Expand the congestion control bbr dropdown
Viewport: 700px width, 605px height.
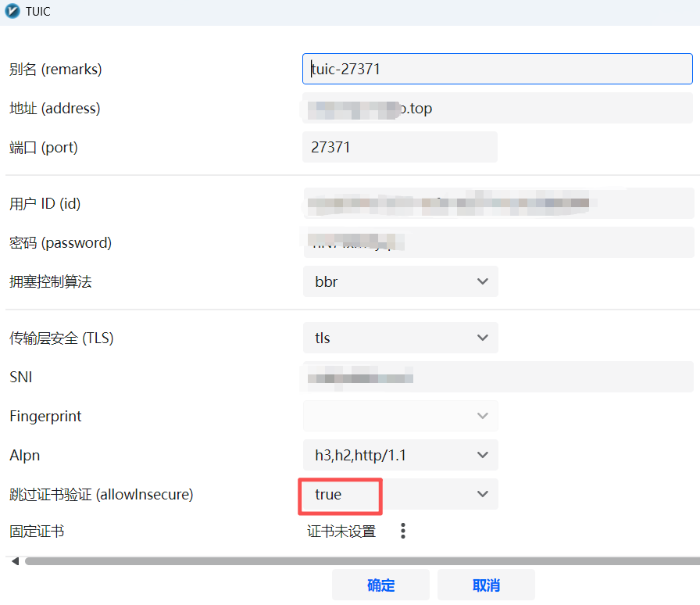pyautogui.click(x=400, y=281)
